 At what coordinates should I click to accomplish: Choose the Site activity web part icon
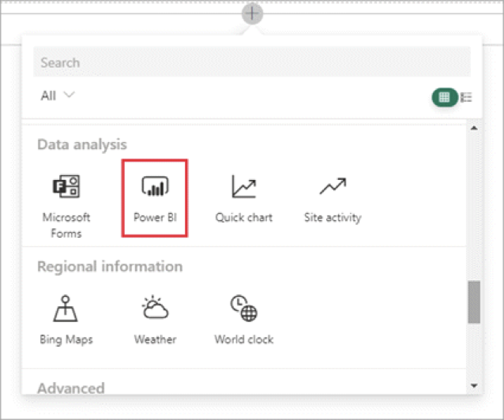point(333,187)
